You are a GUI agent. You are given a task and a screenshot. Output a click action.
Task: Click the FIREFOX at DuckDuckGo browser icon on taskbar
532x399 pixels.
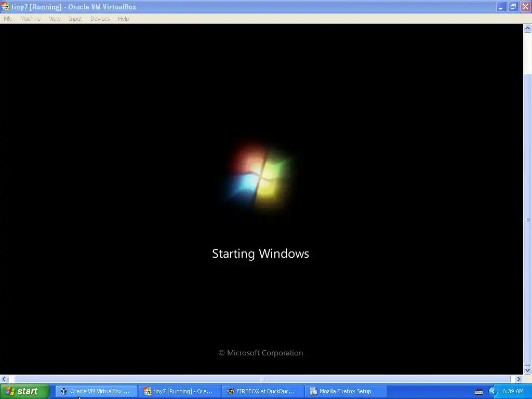(x=231, y=391)
